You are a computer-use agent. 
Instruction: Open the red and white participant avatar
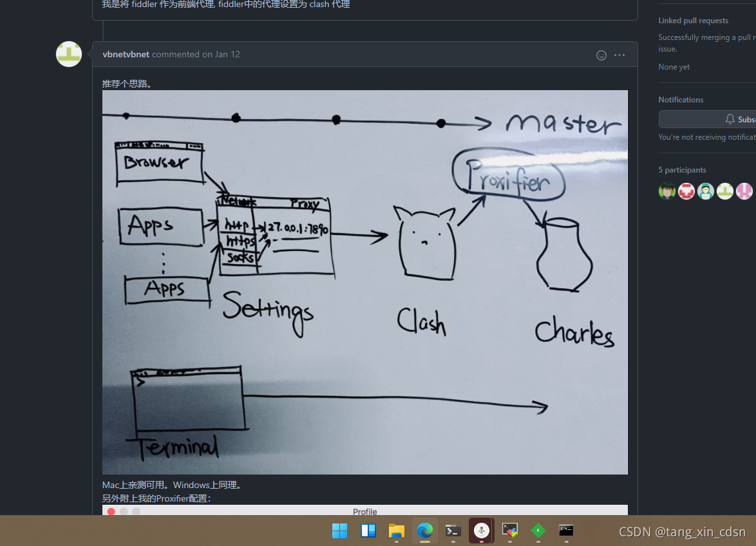click(686, 191)
